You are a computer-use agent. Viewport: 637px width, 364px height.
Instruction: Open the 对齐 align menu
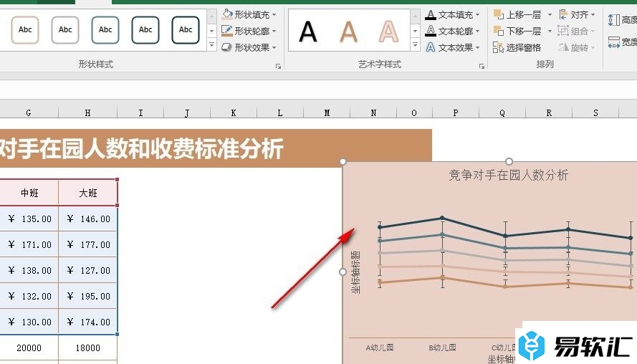click(x=577, y=15)
